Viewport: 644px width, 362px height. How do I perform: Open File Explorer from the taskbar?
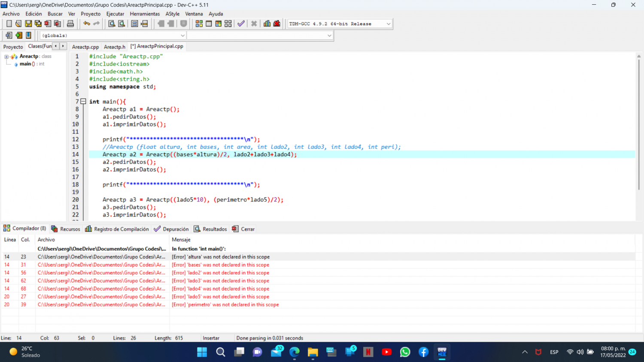coord(313,352)
